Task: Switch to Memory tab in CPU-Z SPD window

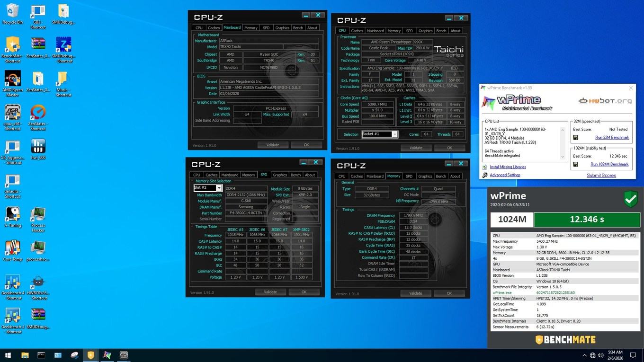Action: pyautogui.click(x=249, y=175)
